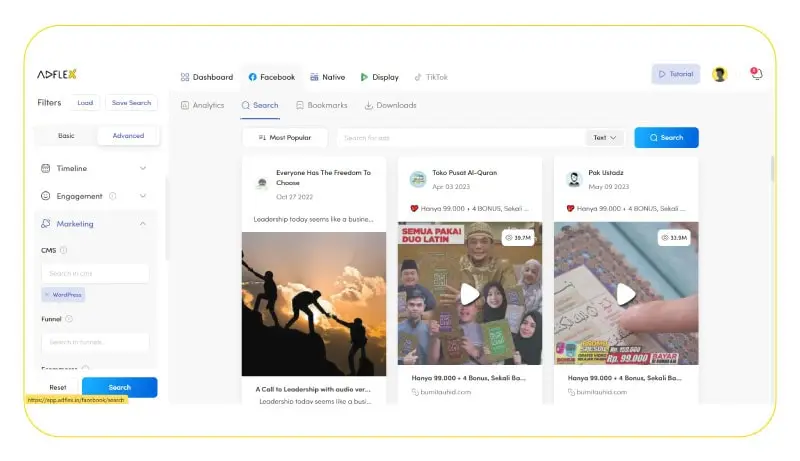Open Everyone Has The Freedom advertiser avatar
Viewport: 800px width, 461px height.
(x=262, y=183)
